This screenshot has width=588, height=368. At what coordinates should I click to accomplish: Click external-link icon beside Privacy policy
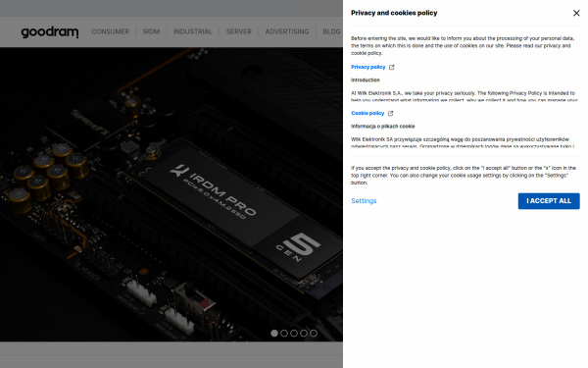point(391,67)
